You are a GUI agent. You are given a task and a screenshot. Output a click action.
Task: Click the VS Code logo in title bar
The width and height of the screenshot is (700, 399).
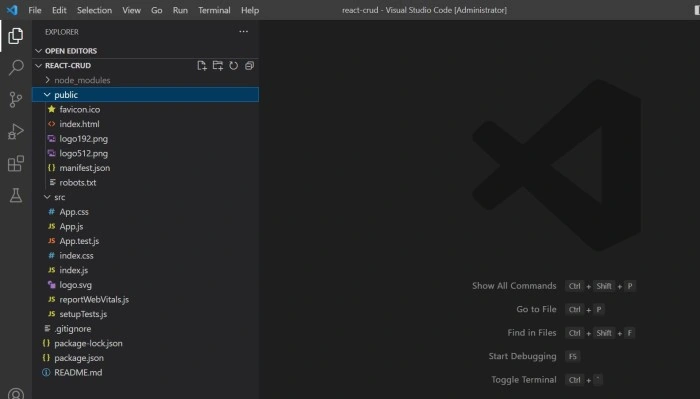[12, 10]
